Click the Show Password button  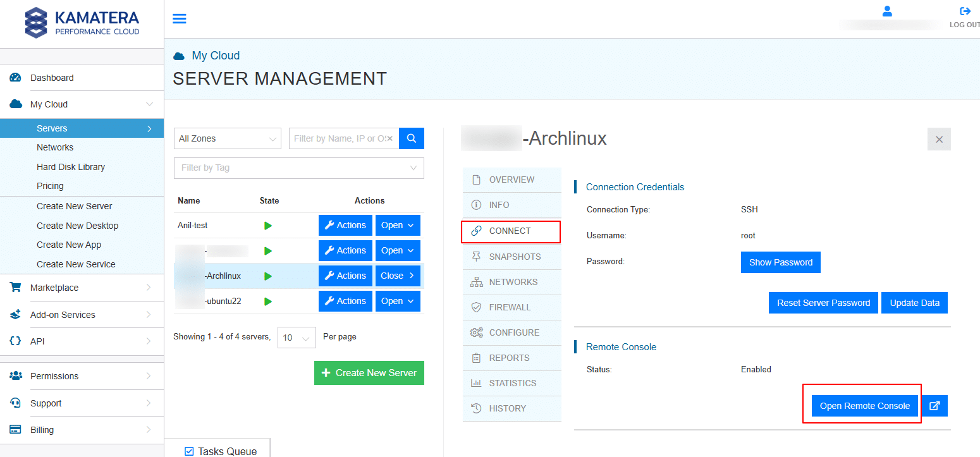point(780,262)
